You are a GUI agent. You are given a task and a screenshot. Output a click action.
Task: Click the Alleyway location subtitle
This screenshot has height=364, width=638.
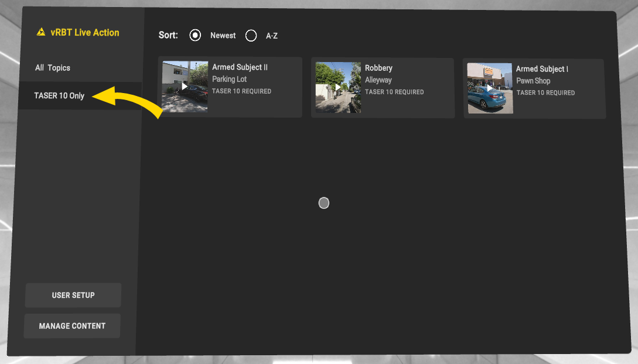click(x=378, y=80)
